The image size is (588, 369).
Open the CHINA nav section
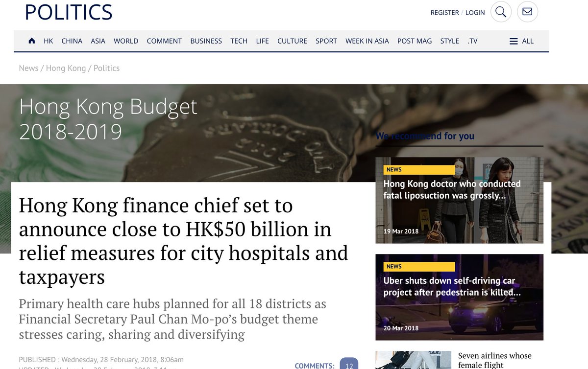(x=72, y=41)
